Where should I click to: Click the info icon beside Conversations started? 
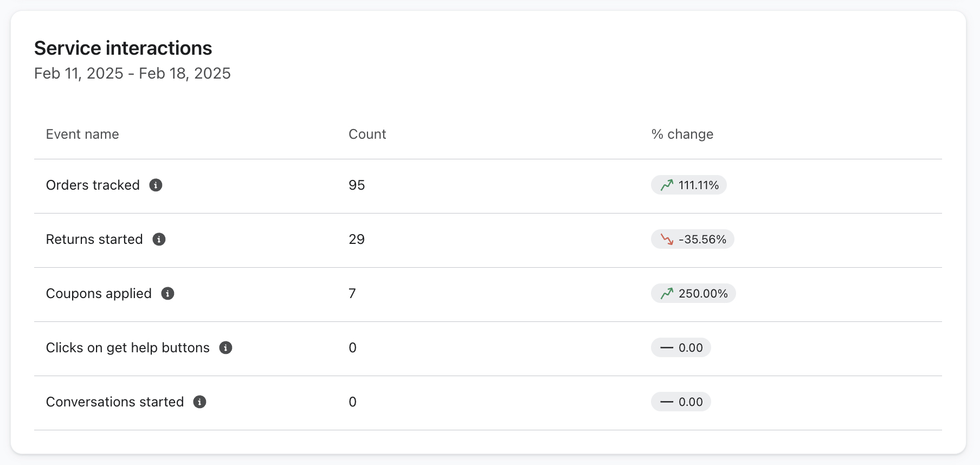(x=200, y=402)
